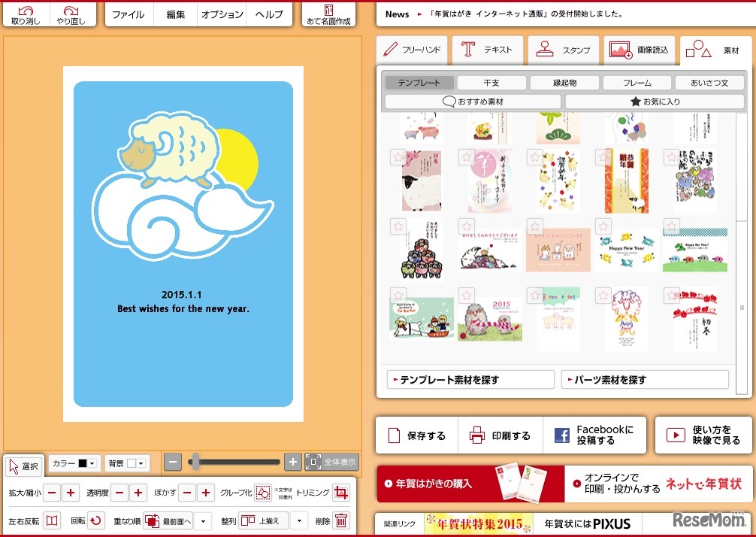Favorite the green hill sheep template
756x537 pixels.
pyautogui.click(x=672, y=226)
